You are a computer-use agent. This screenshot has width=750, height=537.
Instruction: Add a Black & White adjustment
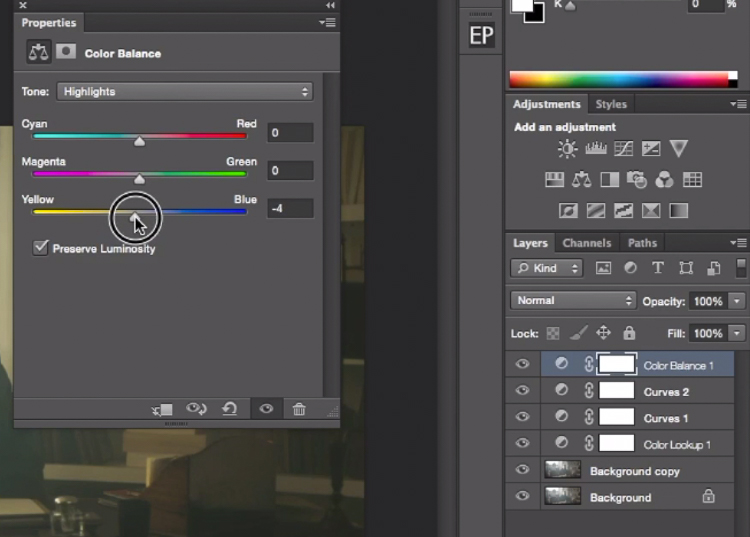click(609, 180)
